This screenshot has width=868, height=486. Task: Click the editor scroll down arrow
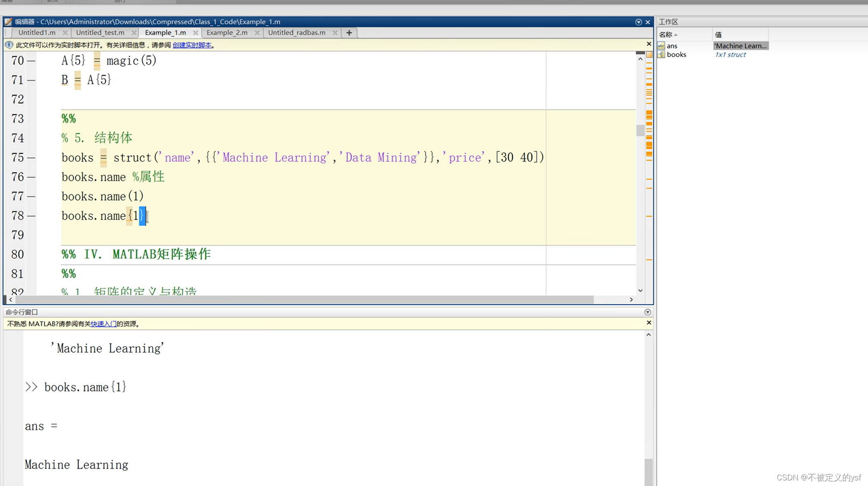(640, 290)
